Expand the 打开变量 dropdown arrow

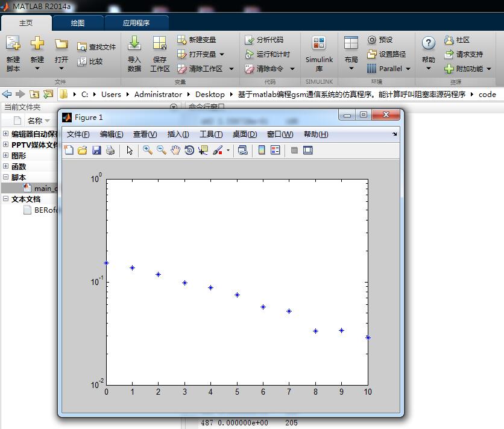(222, 54)
